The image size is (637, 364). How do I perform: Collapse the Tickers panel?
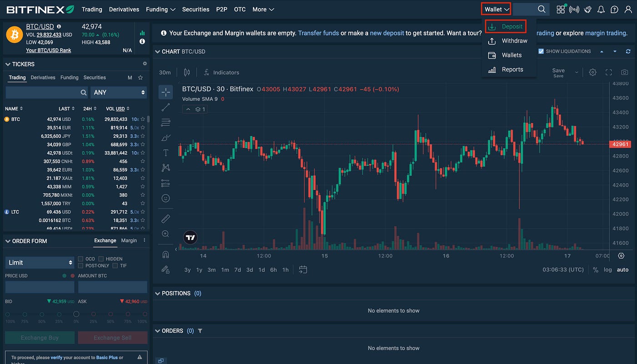[8, 64]
